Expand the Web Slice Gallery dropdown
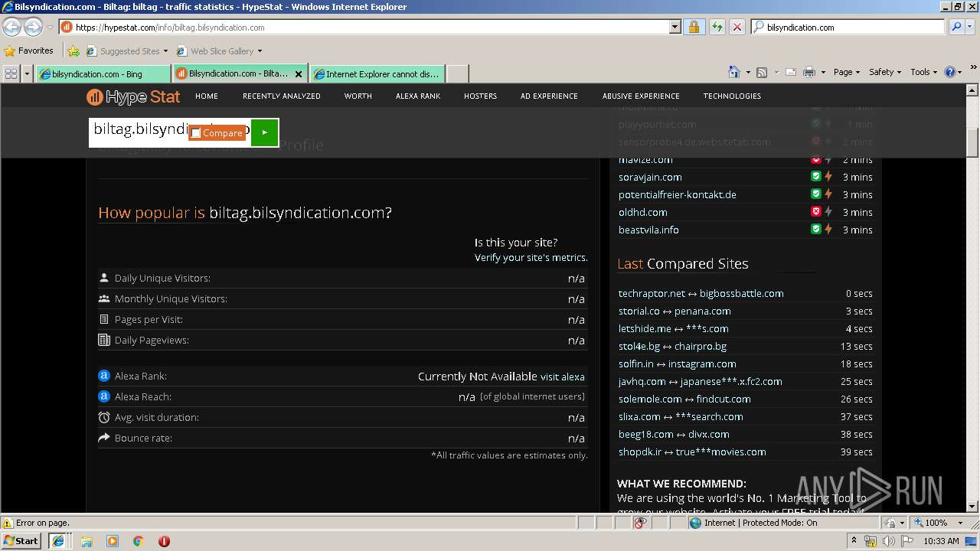 260,51
